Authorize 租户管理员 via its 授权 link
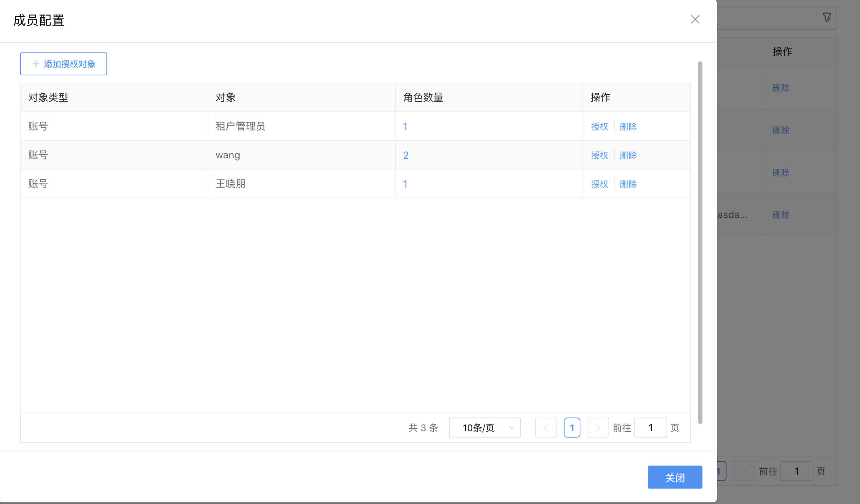The image size is (860, 504). tap(599, 126)
